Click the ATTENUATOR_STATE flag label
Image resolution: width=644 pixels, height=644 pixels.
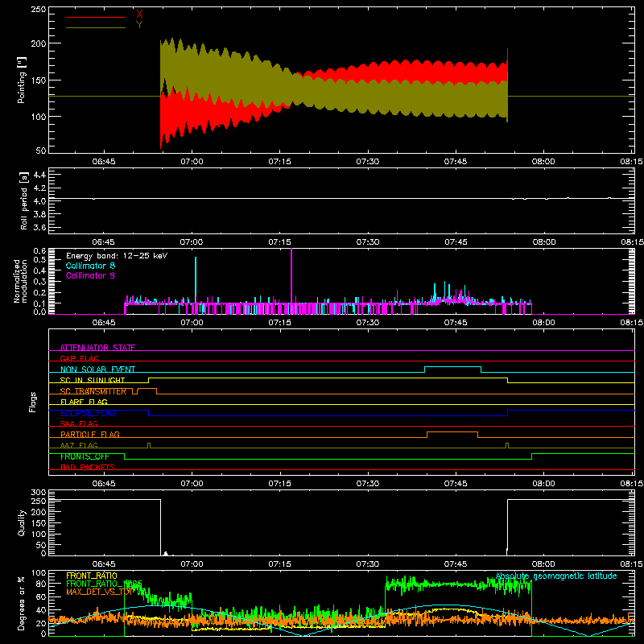coord(97,348)
